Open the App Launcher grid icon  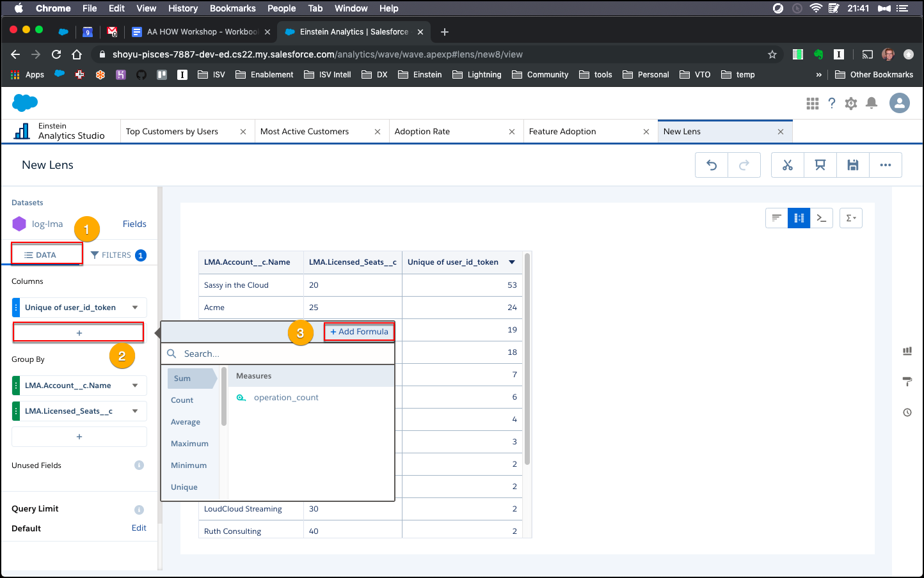813,103
